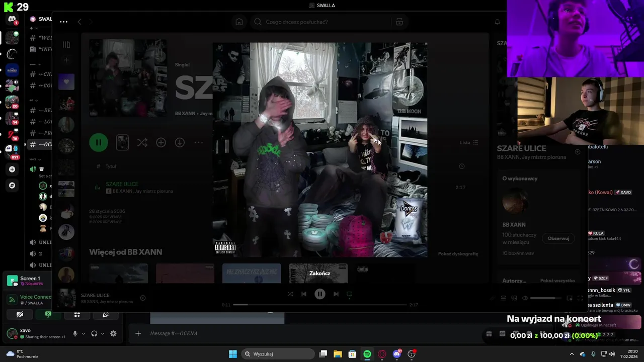Open more options for the single
The image size is (644, 362).
(x=199, y=143)
